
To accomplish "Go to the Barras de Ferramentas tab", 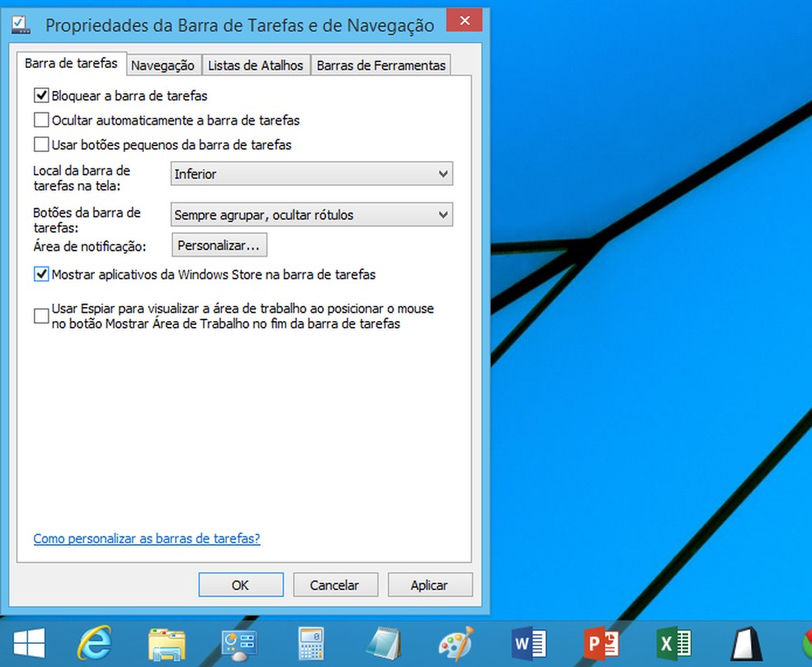I will pyautogui.click(x=381, y=65).
